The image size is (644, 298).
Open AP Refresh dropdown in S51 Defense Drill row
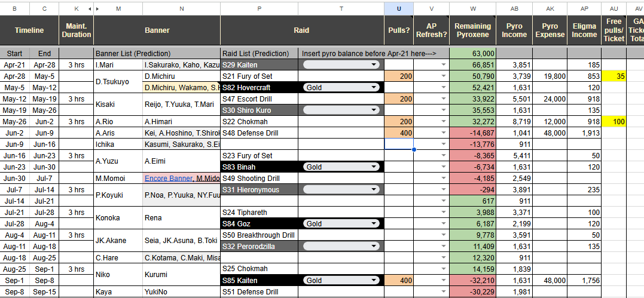443,292
